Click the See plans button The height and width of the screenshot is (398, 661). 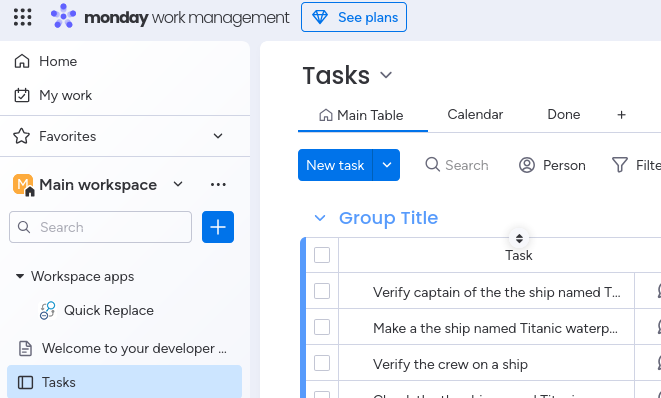point(354,17)
